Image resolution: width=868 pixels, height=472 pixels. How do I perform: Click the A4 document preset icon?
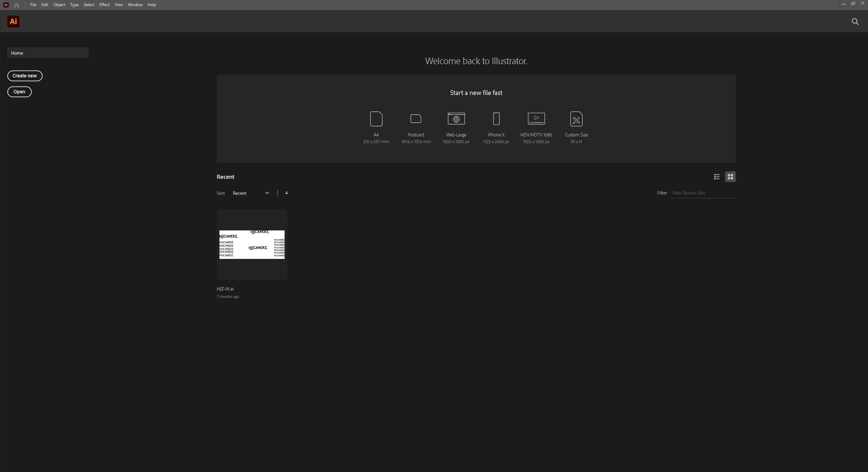pyautogui.click(x=376, y=119)
